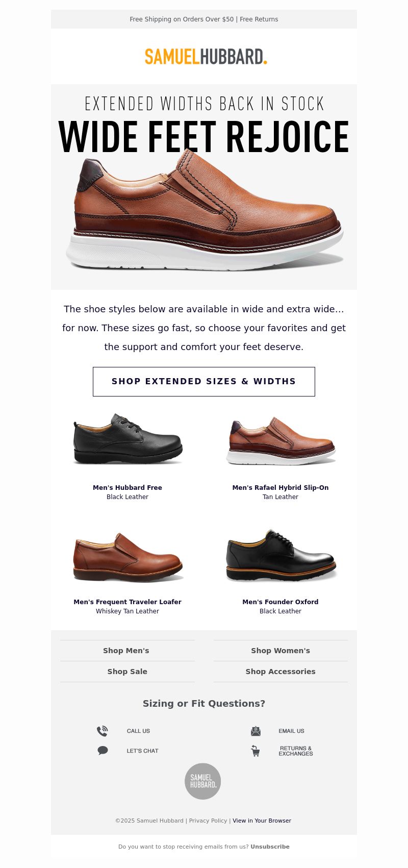Click the Let's Chat text label
Screen dimensions: 408x868
point(142,751)
